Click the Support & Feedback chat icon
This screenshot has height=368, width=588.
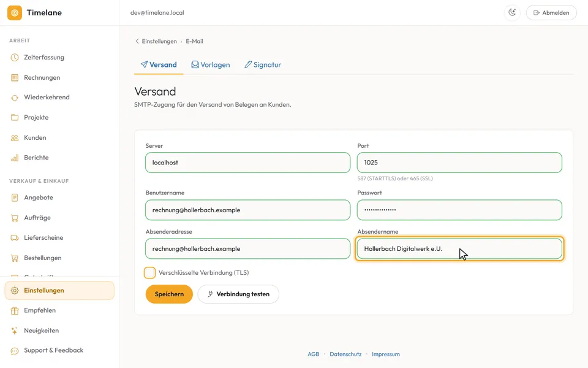click(15, 351)
